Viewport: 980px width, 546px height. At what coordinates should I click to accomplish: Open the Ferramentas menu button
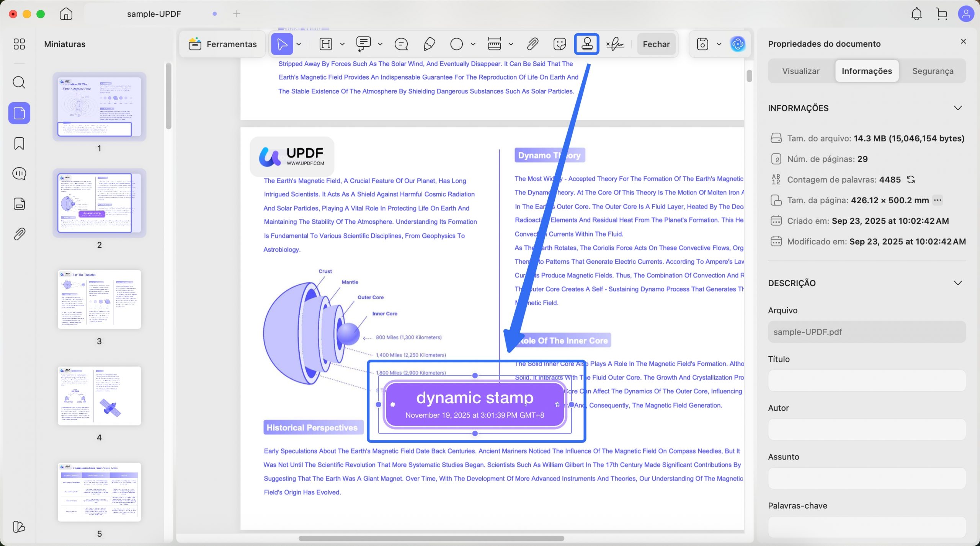click(x=222, y=44)
